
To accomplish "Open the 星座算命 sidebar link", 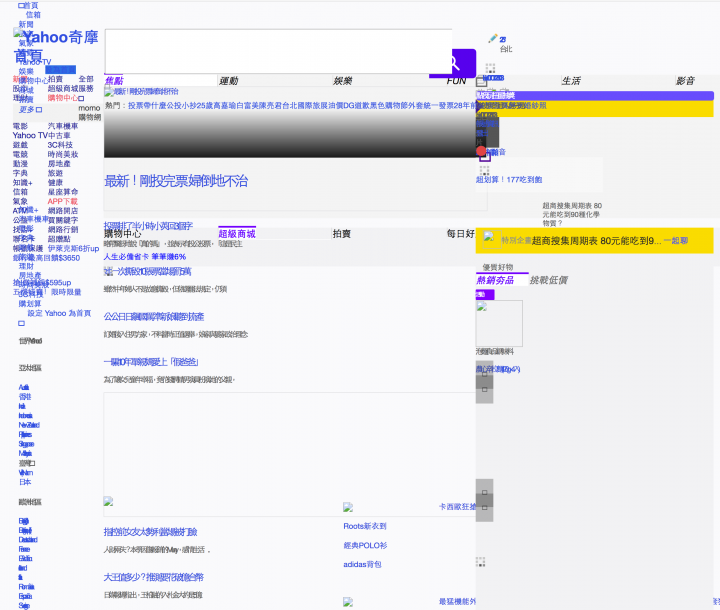I will click(x=63, y=192).
